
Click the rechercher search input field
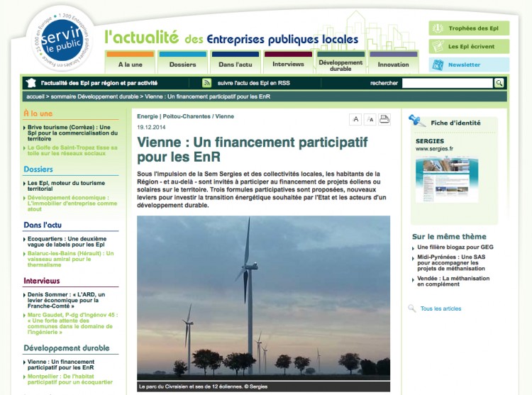point(448,83)
